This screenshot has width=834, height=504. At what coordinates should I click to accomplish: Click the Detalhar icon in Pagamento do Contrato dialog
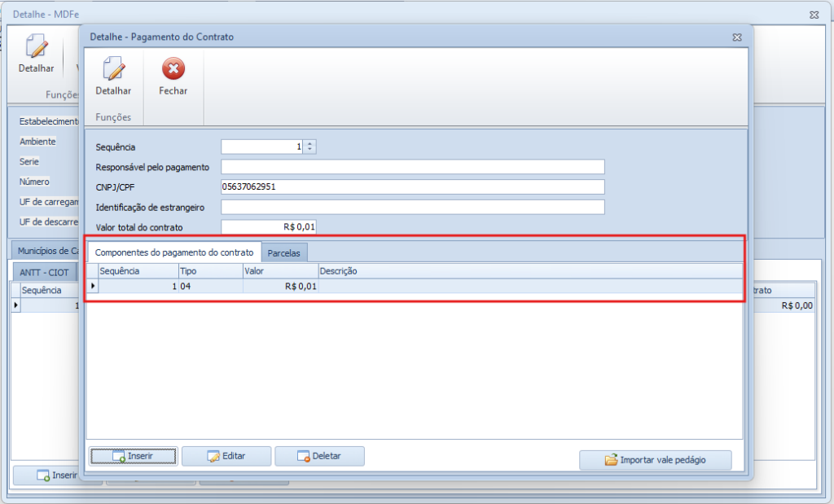[113, 70]
